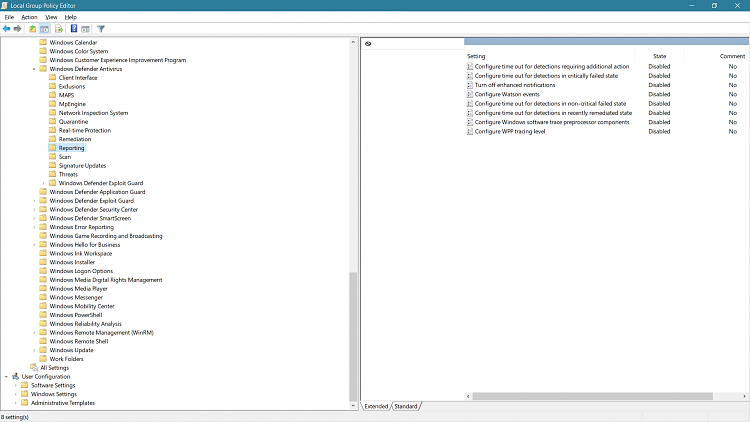Click the gray Forward arrow toolbar icon
Image resolution: width=750 pixels, height=422 pixels.
coord(18,29)
